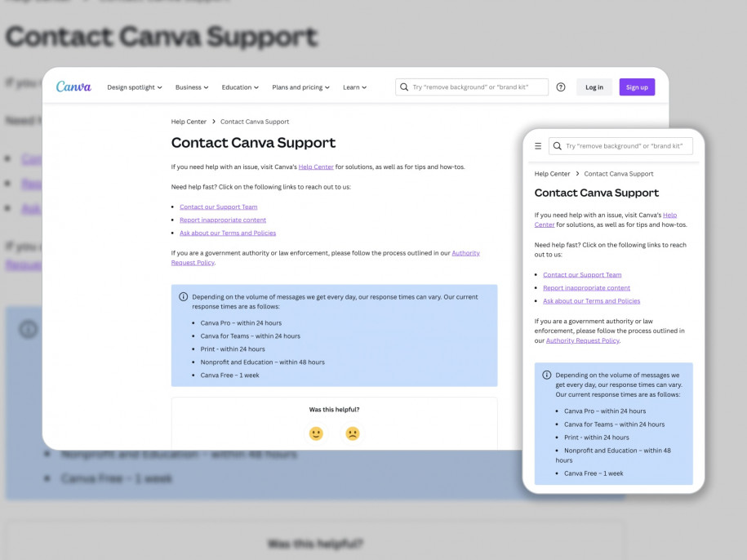Click the search magnifier icon
The height and width of the screenshot is (560, 747).
[404, 87]
